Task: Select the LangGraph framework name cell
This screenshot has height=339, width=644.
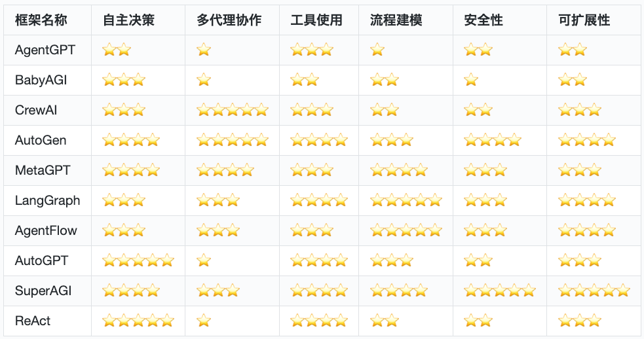Action: pos(47,200)
